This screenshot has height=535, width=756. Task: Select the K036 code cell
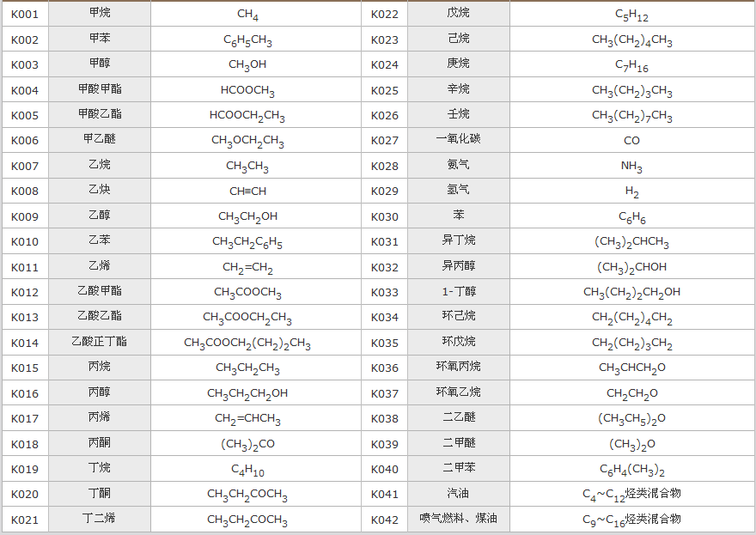tap(385, 368)
